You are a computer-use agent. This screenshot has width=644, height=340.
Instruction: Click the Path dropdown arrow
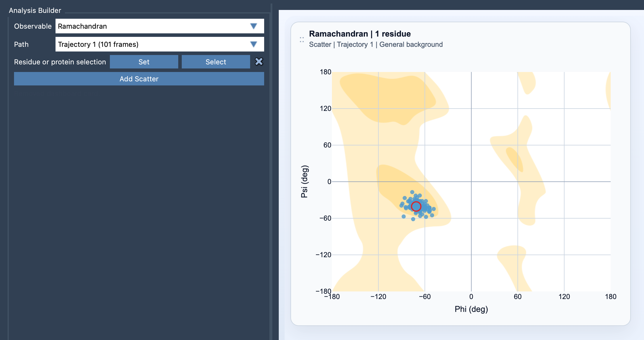click(253, 44)
